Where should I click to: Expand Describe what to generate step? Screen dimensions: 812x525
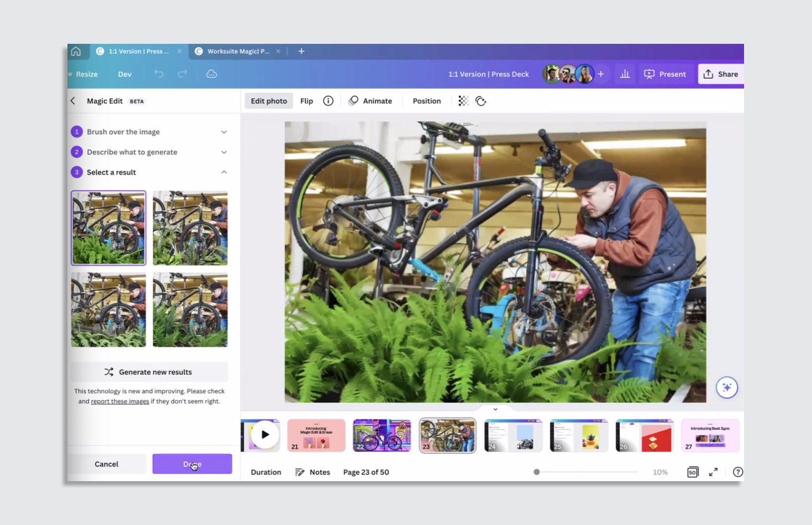click(x=149, y=152)
